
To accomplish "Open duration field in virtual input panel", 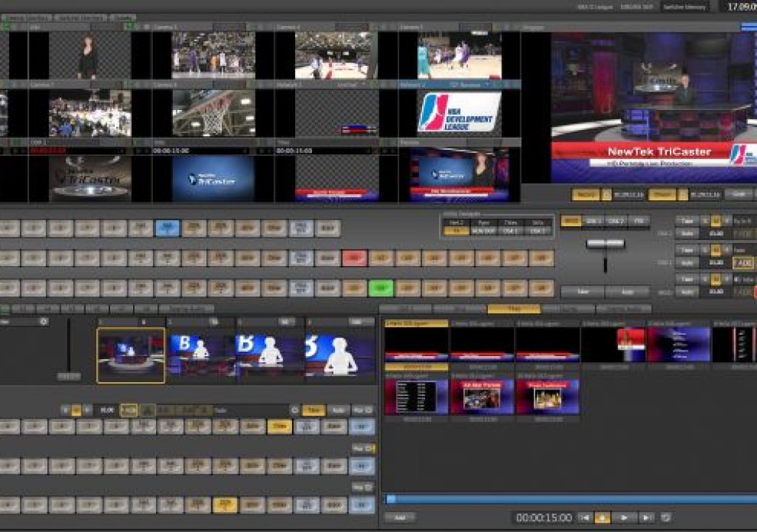I will click(x=106, y=410).
